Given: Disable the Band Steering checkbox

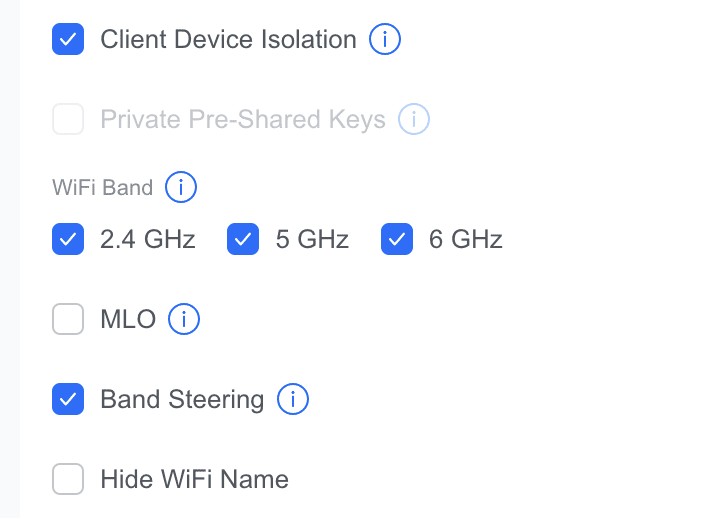Looking at the screenshot, I should coord(68,400).
